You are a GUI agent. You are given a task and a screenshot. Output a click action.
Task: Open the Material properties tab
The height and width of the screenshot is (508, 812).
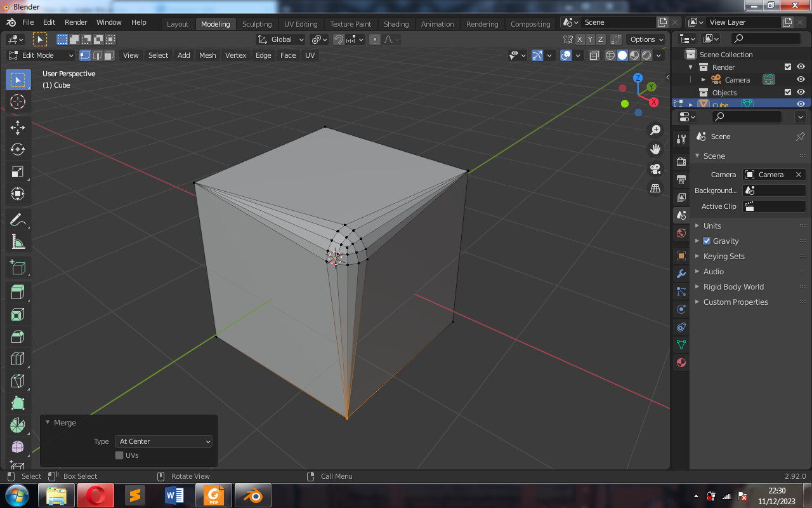[681, 363]
